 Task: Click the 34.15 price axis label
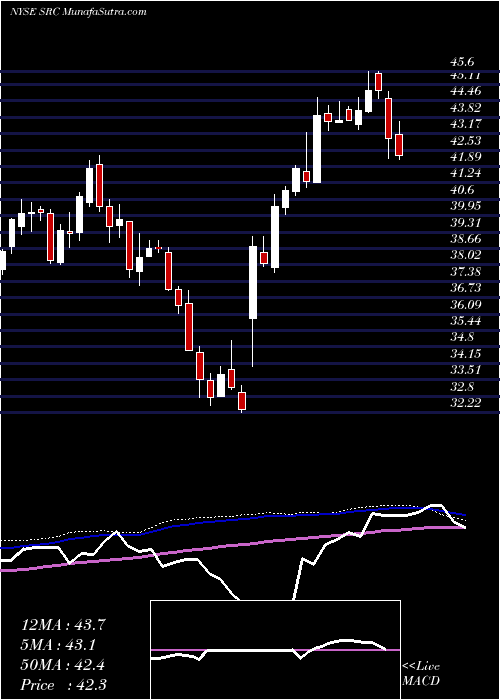click(466, 354)
